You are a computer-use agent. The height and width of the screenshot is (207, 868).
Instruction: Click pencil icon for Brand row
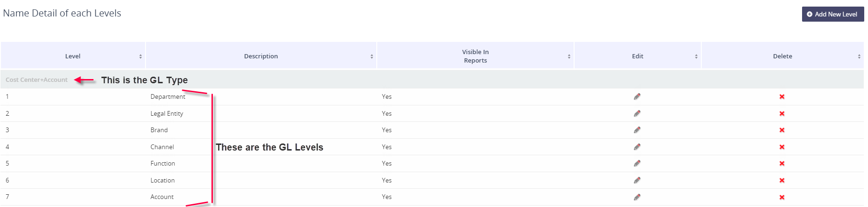[x=637, y=130]
